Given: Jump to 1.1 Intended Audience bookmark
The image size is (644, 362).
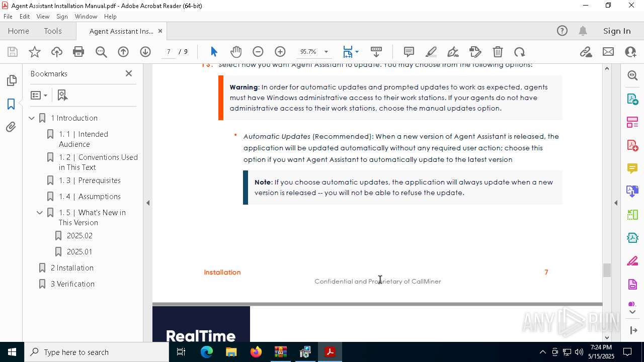Looking at the screenshot, I should tap(84, 139).
